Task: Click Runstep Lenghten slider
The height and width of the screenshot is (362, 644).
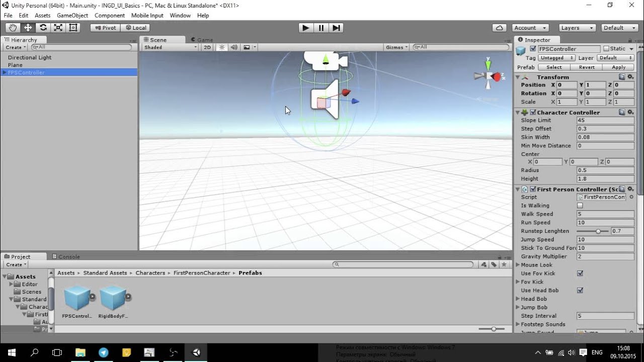Action: (x=593, y=231)
